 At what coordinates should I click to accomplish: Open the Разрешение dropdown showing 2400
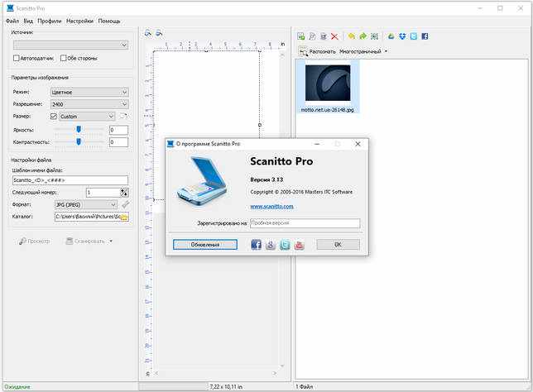(89, 104)
